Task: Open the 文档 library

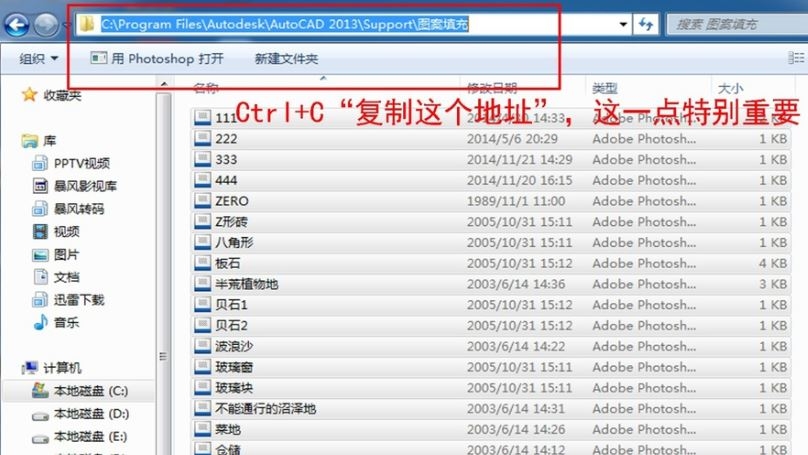Action: coord(56,277)
